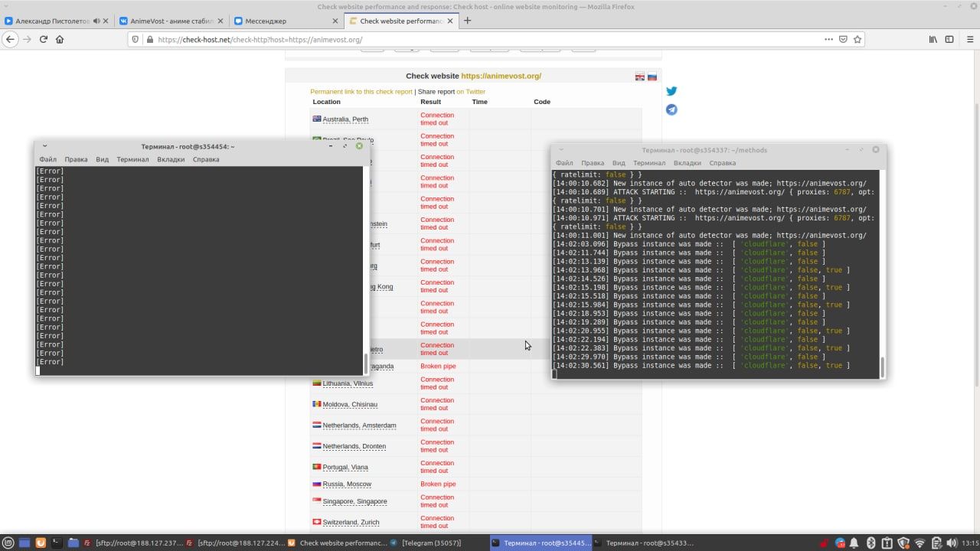Select the Netherlands, Amsterdam location
980x551 pixels.
click(359, 425)
